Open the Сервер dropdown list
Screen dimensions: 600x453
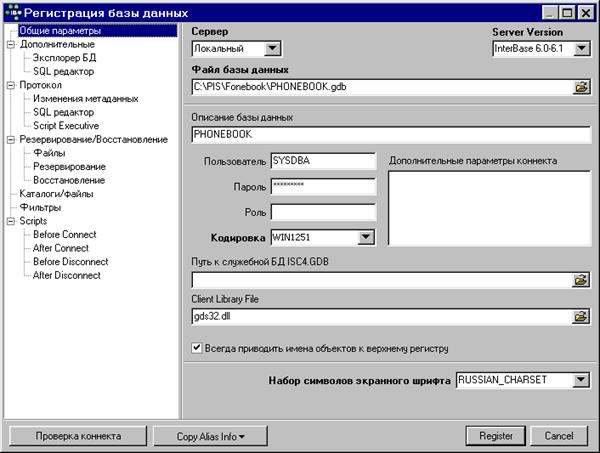pos(273,48)
